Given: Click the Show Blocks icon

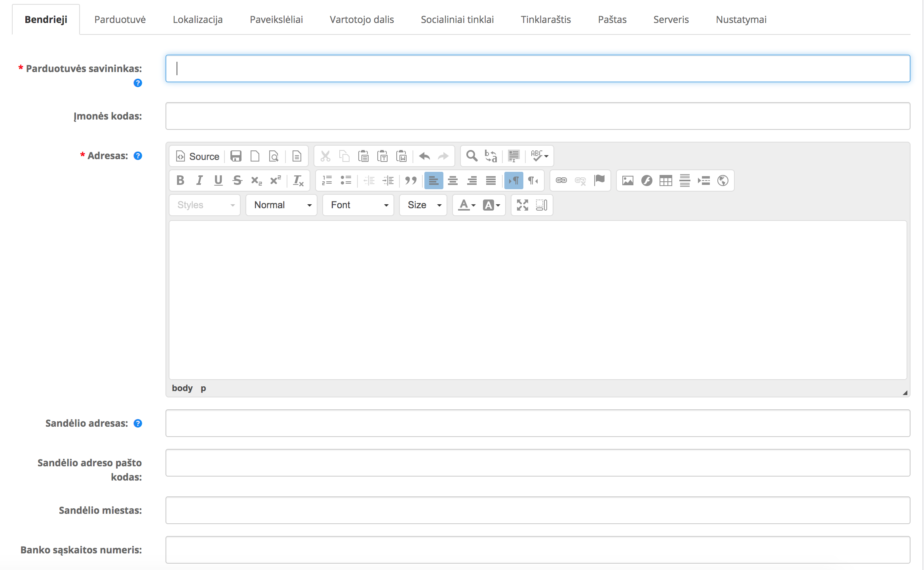Looking at the screenshot, I should [542, 205].
